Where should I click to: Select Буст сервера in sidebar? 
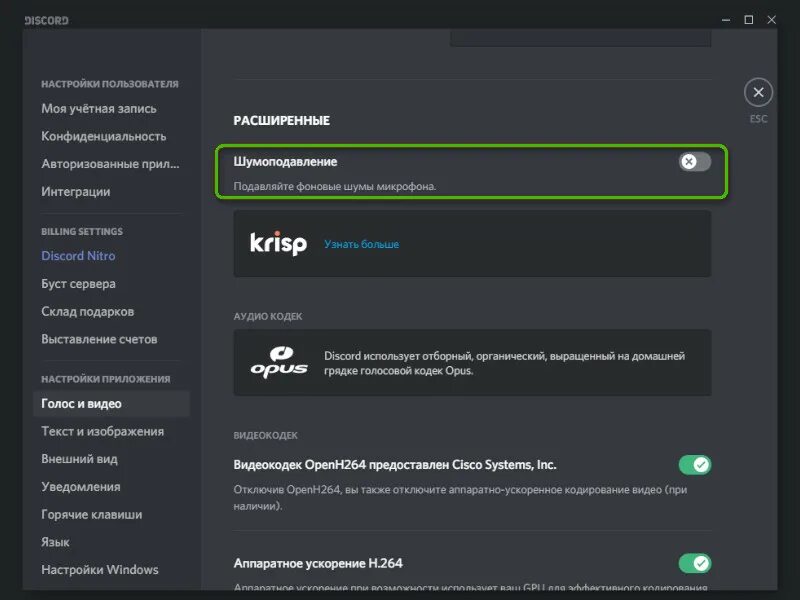(x=78, y=284)
